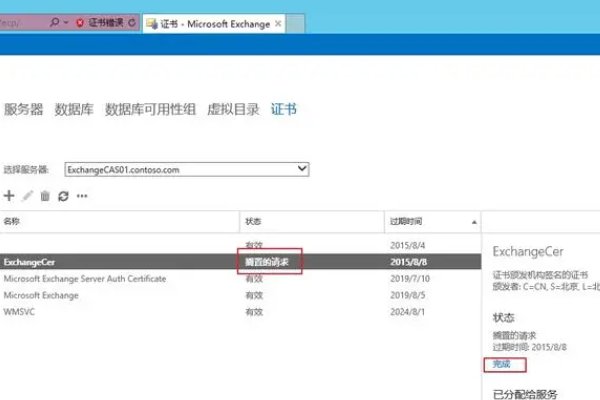
Task: Click 完成 link in details pane
Action: (501, 364)
